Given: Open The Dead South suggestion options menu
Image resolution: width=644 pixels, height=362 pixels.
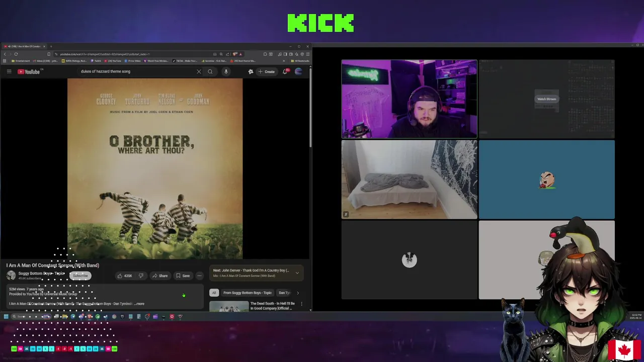Looking at the screenshot, I should (301, 304).
